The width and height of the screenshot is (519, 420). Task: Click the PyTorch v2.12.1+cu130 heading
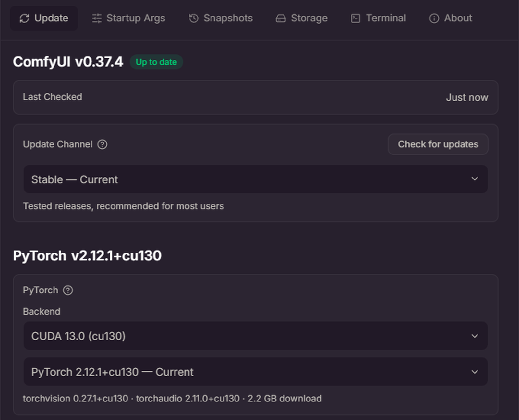(x=87, y=255)
